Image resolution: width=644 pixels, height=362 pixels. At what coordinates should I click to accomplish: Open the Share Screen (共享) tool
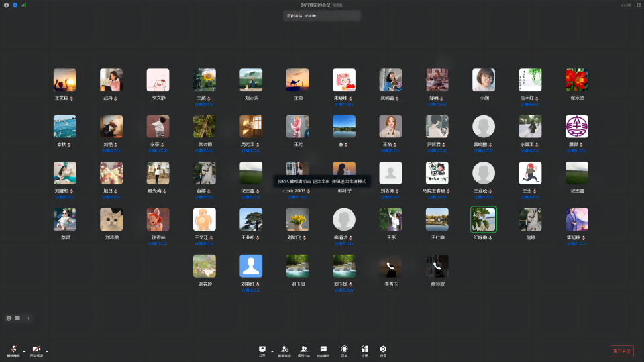click(262, 349)
